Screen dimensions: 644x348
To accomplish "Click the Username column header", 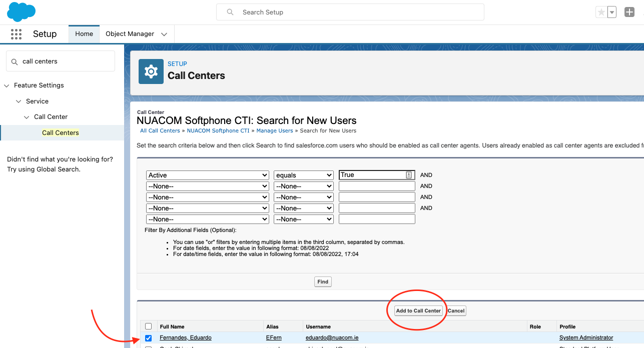I will (318, 327).
